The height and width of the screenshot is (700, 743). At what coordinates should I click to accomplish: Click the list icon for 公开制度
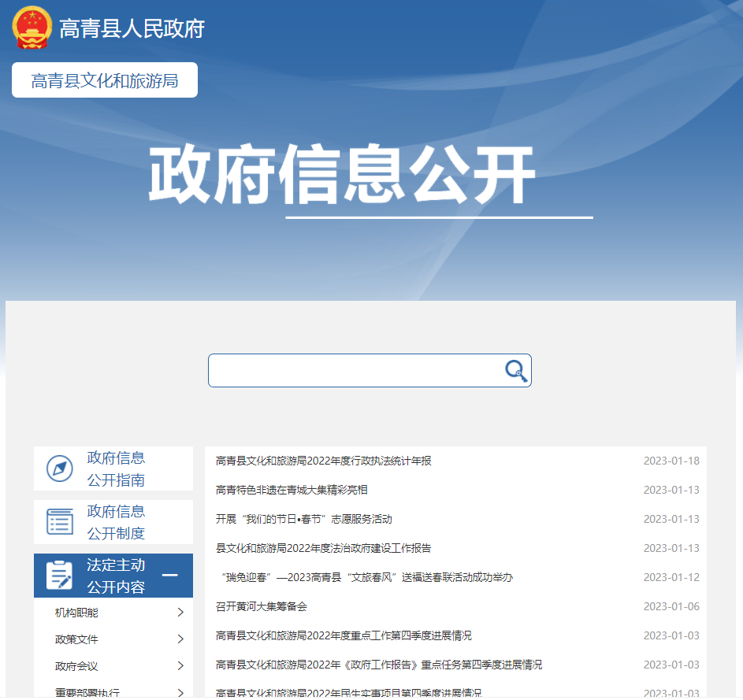pos(59,522)
